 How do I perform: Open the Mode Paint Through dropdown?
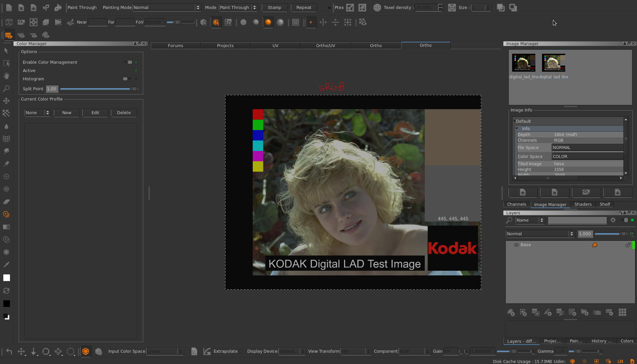[x=238, y=7]
